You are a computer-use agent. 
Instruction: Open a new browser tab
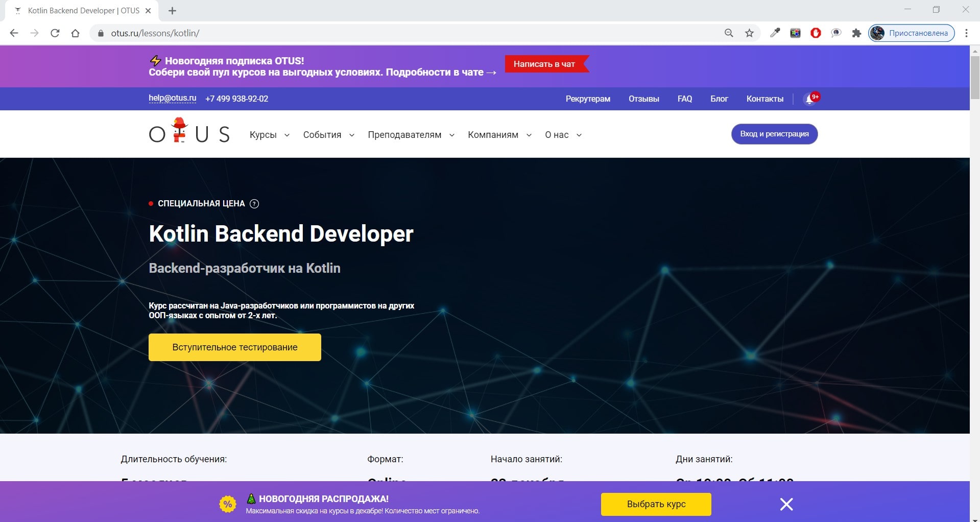(x=172, y=11)
